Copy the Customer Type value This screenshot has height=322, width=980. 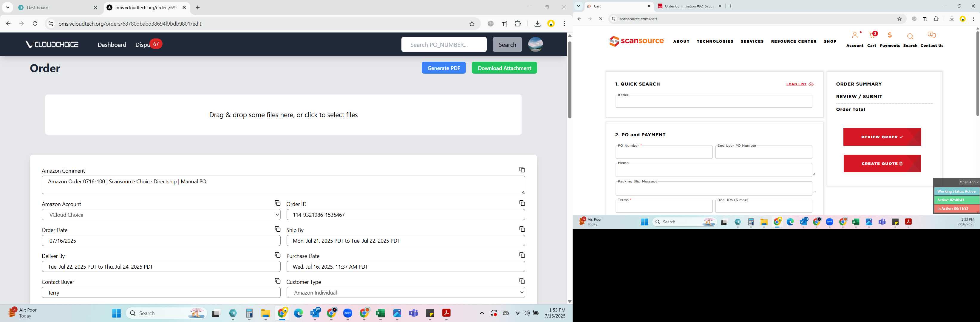point(522,281)
